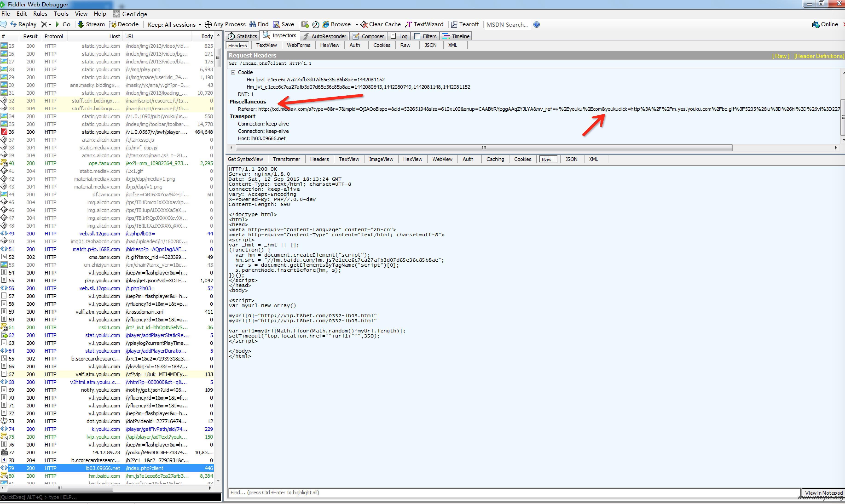Open the TextWizard tool
The width and height of the screenshot is (845, 504).
[x=424, y=24]
